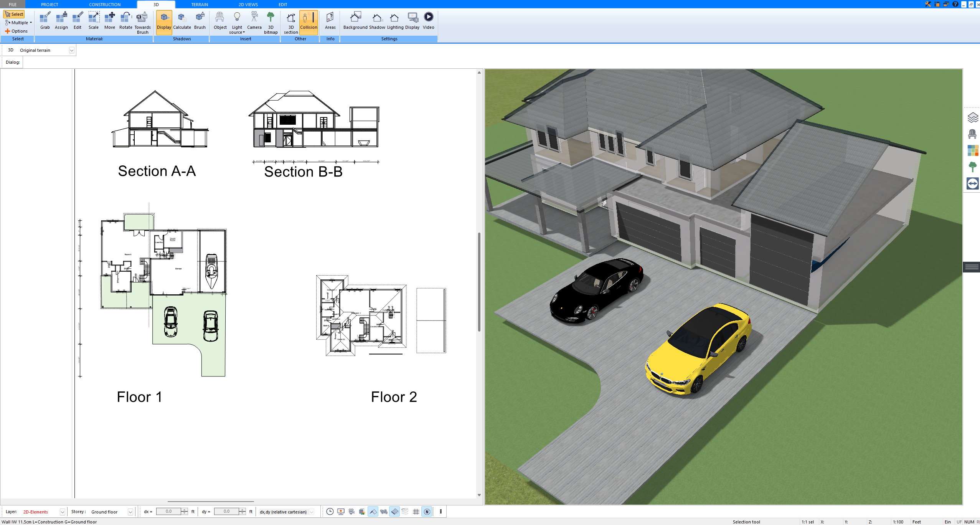Click the Options button
Screen dimensions: 980x525
[x=16, y=31]
